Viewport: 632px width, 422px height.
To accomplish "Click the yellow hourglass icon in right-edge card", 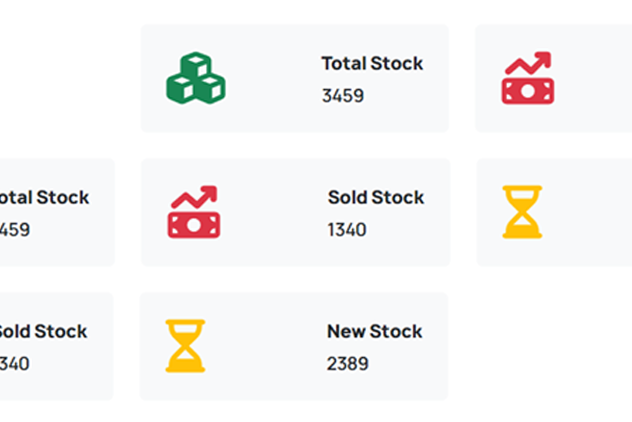I will coord(522,212).
